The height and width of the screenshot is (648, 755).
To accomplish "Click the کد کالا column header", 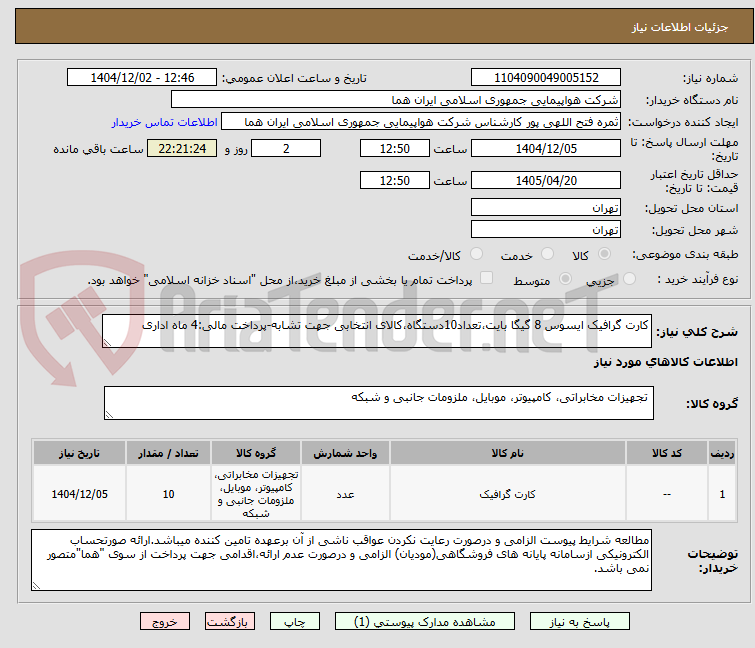I will pos(667,453).
